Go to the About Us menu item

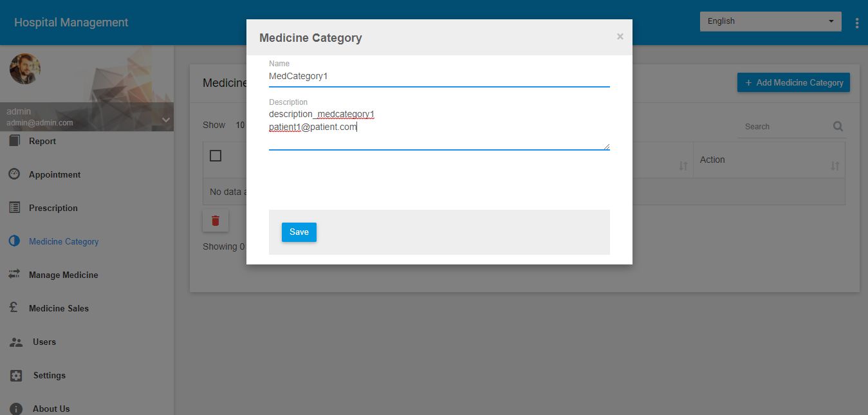[51, 409]
